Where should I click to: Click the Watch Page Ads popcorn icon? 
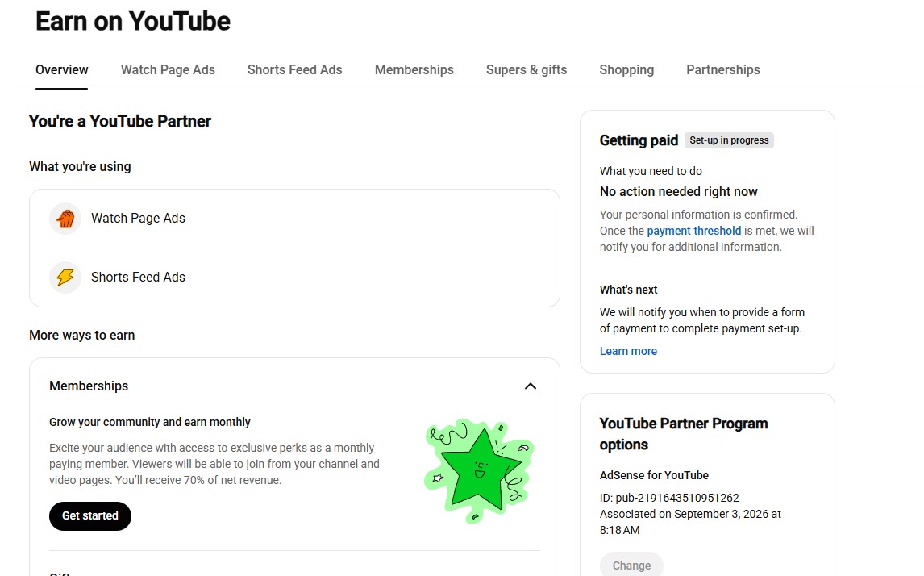point(65,218)
